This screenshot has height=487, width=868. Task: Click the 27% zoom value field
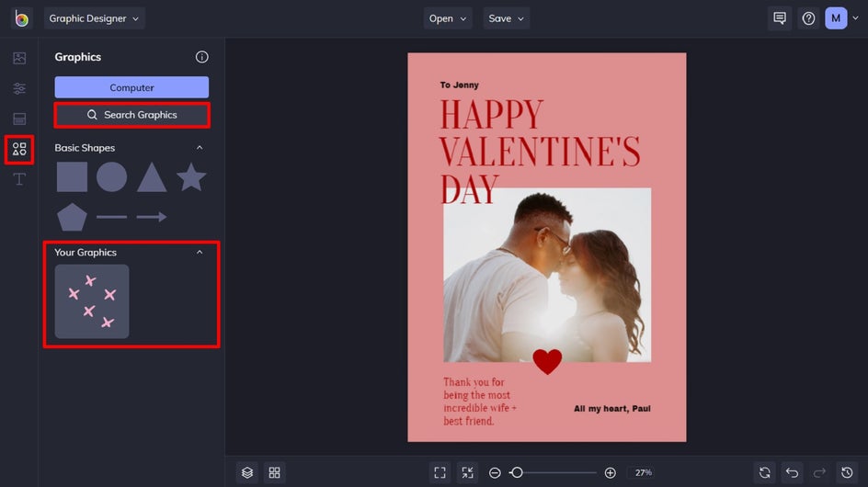[x=644, y=472]
